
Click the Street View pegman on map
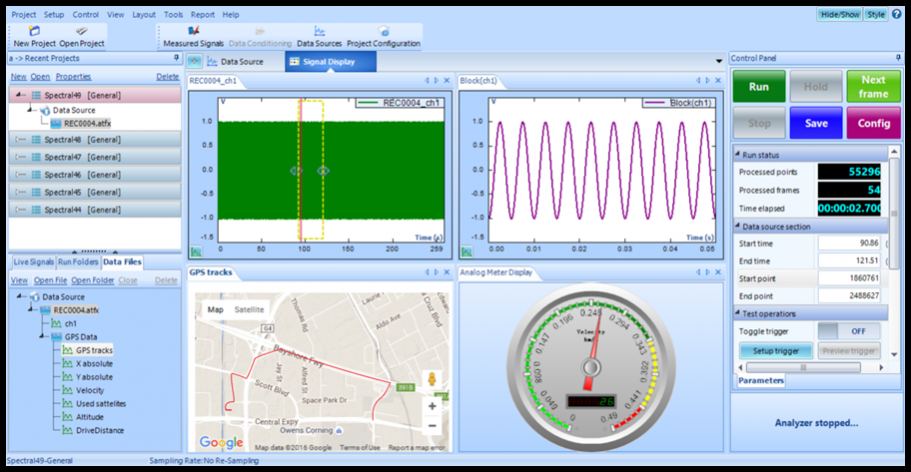pos(432,381)
